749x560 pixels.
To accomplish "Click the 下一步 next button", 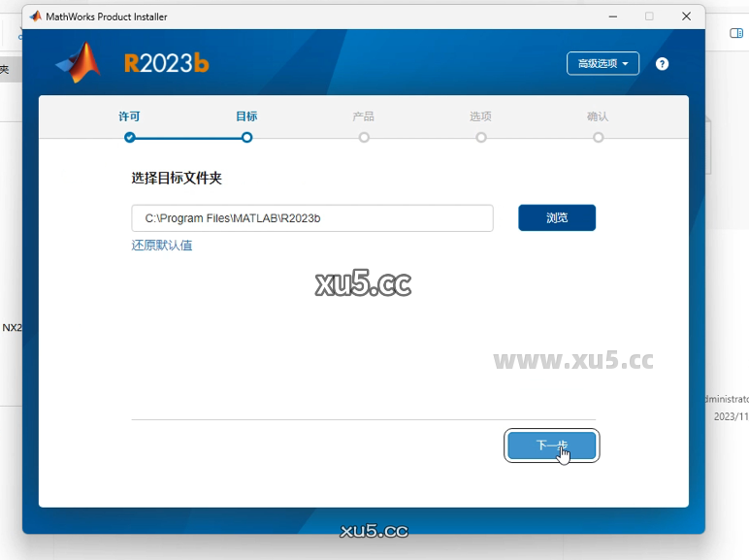I will [x=552, y=445].
